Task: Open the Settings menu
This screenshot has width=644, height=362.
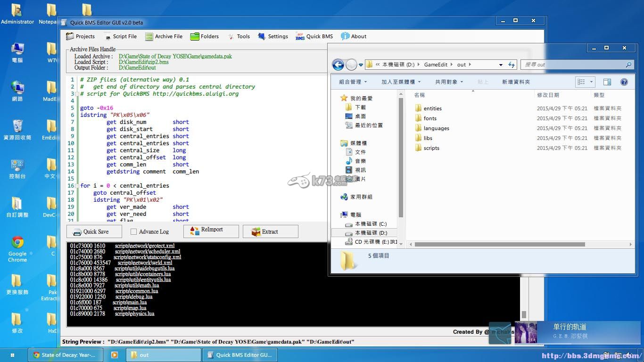Action: pos(272,36)
